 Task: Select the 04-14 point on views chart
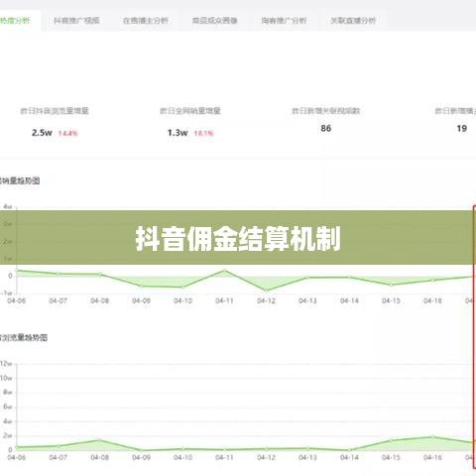[x=350, y=450]
